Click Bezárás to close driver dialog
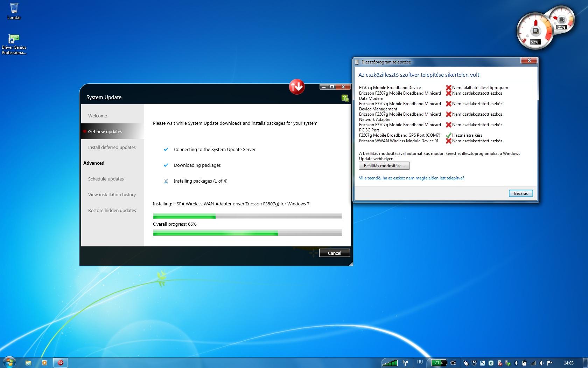 pyautogui.click(x=521, y=193)
